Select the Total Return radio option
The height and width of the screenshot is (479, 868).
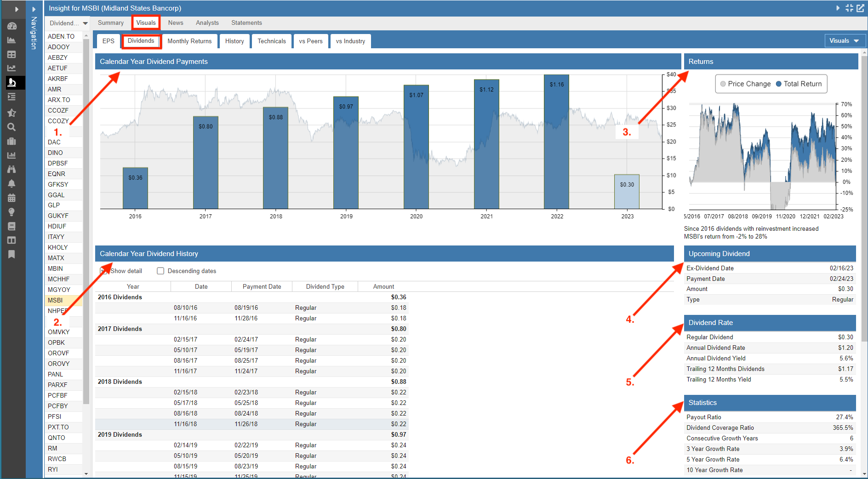tap(799, 84)
